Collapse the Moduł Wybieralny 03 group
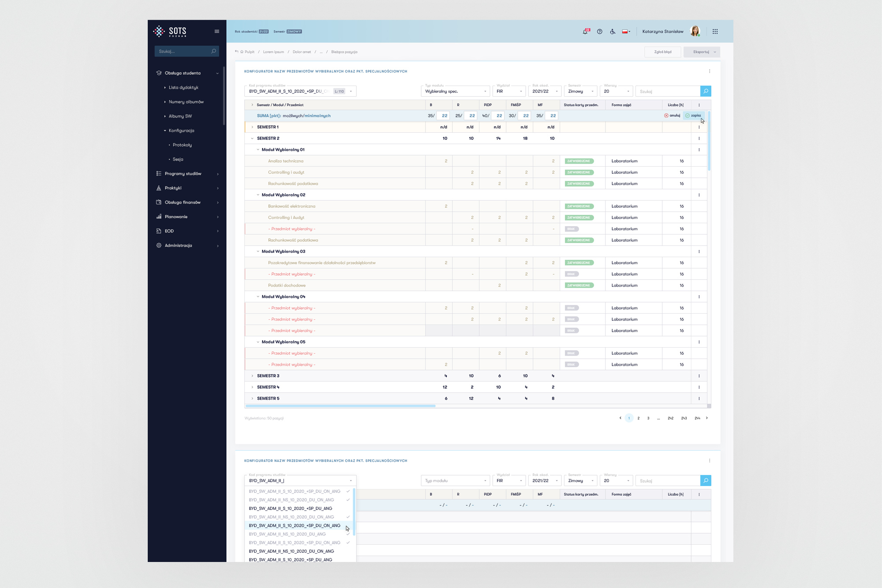 pyautogui.click(x=258, y=251)
